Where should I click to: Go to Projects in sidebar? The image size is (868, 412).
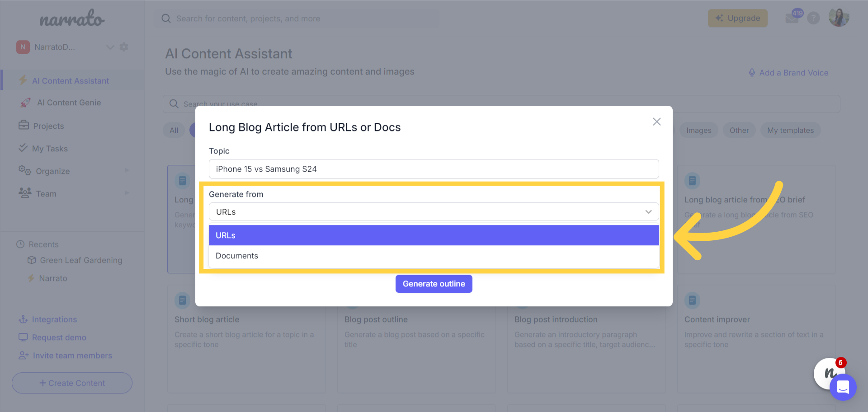[48, 126]
